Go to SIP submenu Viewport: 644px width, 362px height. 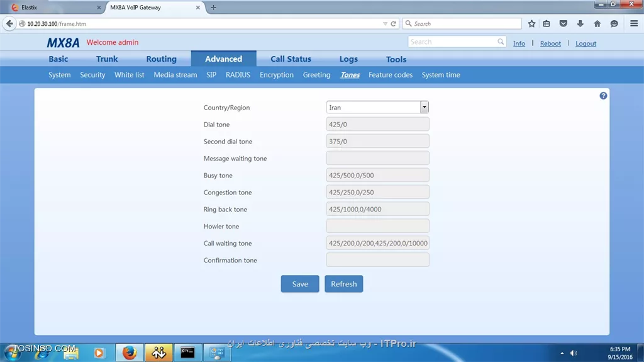pos(211,75)
